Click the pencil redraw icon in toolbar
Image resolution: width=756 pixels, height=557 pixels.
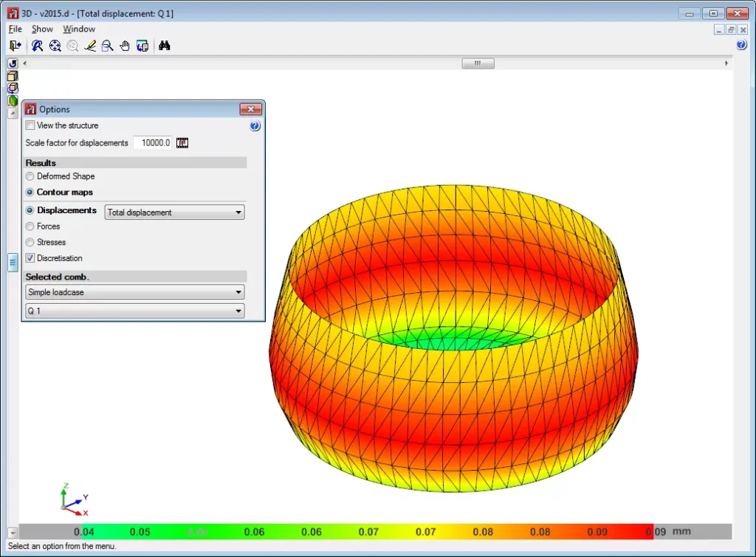[x=90, y=46]
